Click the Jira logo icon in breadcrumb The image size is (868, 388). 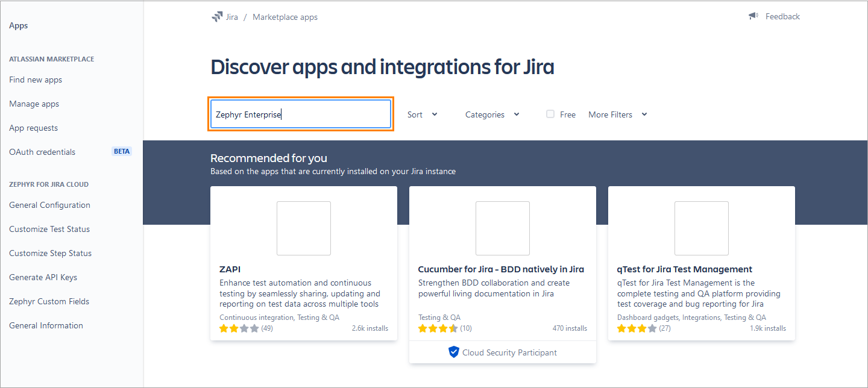point(217,17)
